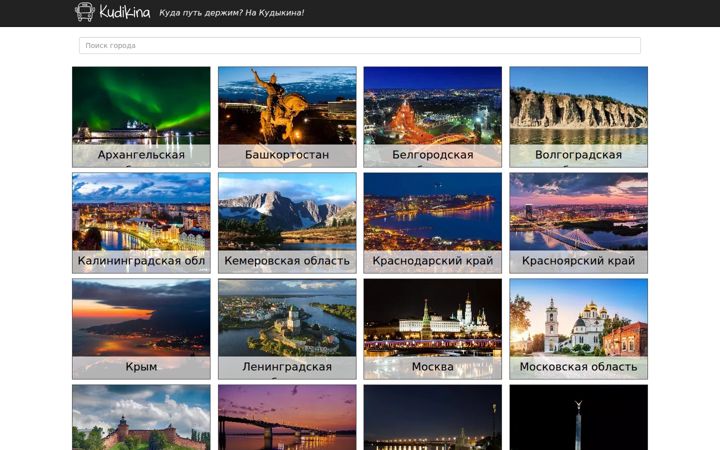Open the Крым sunset card

pos(141,329)
